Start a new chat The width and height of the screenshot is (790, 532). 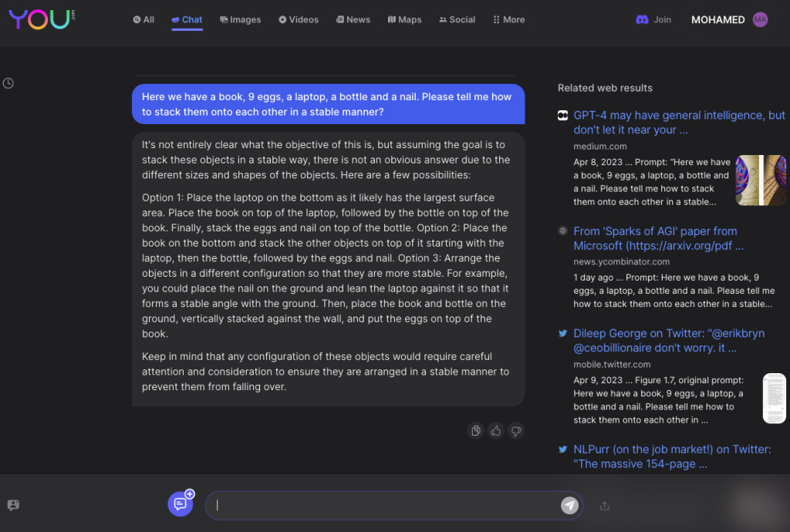[181, 503]
